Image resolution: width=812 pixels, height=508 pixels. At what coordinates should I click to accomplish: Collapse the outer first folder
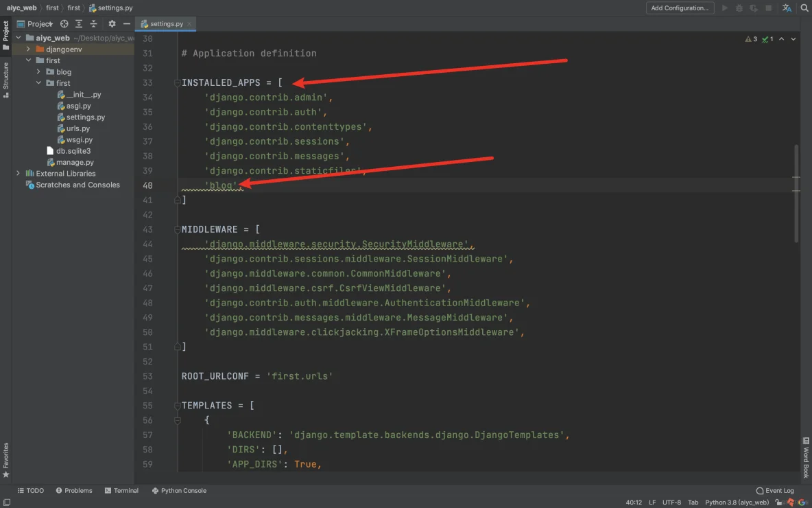[29, 60]
